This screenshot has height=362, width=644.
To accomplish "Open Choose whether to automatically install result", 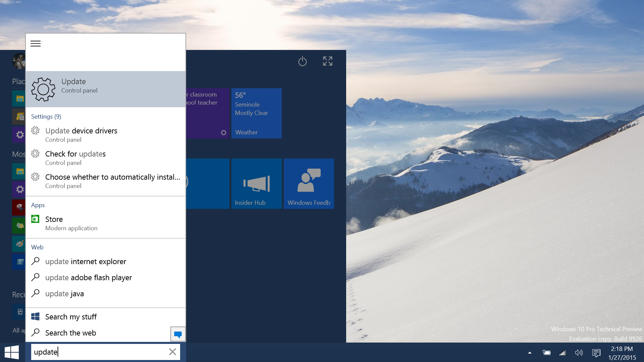I will 106,181.
